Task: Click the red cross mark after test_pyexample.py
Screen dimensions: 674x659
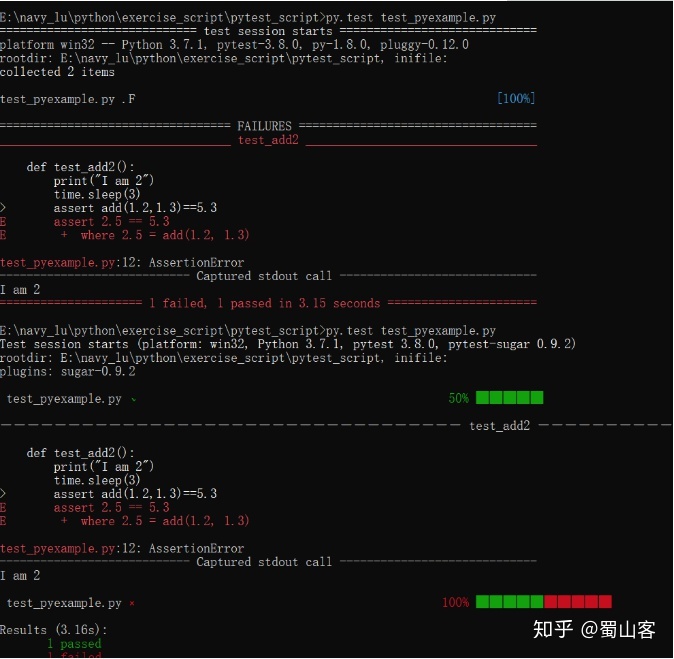Action: click(x=132, y=603)
